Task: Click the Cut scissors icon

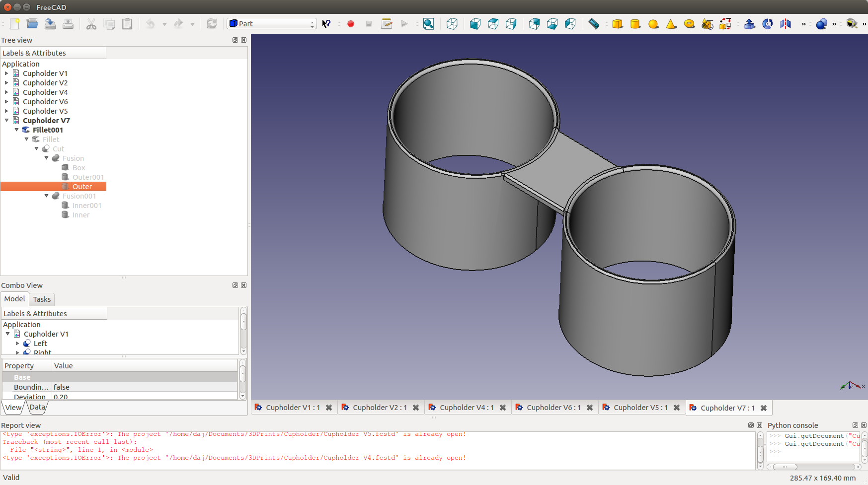Action: coord(91,24)
